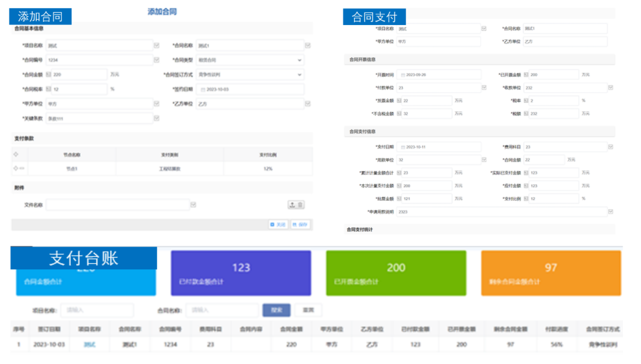Click the 合同编号 input field
The image size is (641, 364).
99,60
